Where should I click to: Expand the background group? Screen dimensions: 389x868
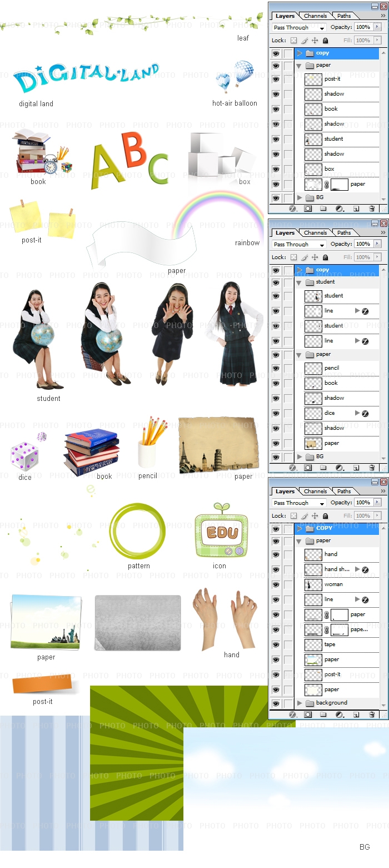coord(300,703)
